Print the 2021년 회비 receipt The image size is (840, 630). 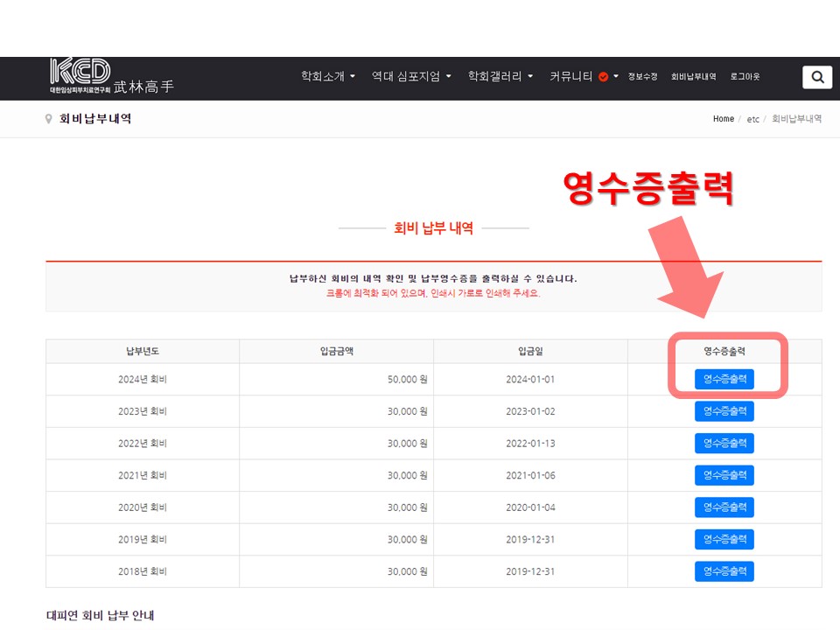pyautogui.click(x=724, y=475)
